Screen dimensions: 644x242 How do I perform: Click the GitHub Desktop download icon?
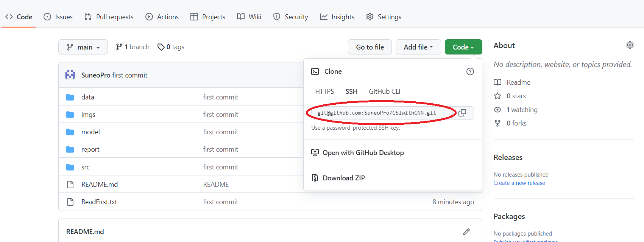point(315,152)
